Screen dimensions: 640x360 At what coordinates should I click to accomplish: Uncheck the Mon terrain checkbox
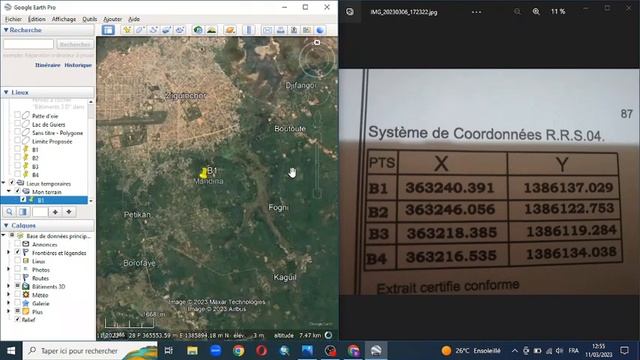tap(18, 191)
